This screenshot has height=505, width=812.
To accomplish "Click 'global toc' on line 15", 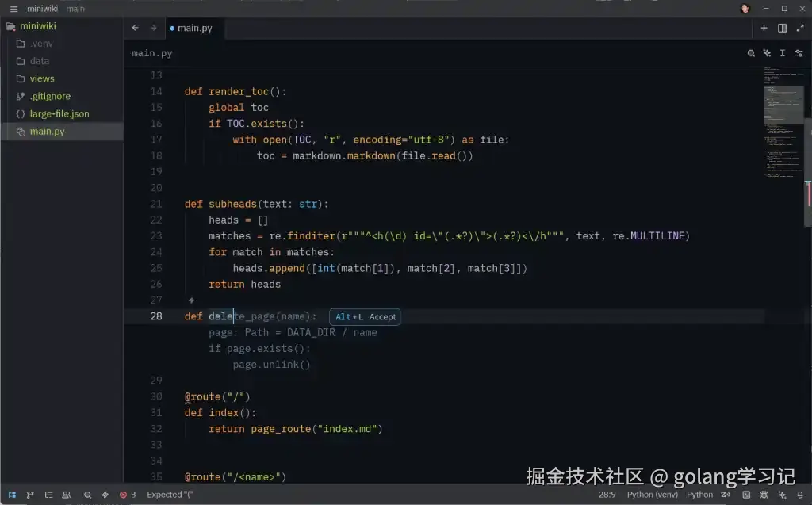I will click(x=238, y=108).
